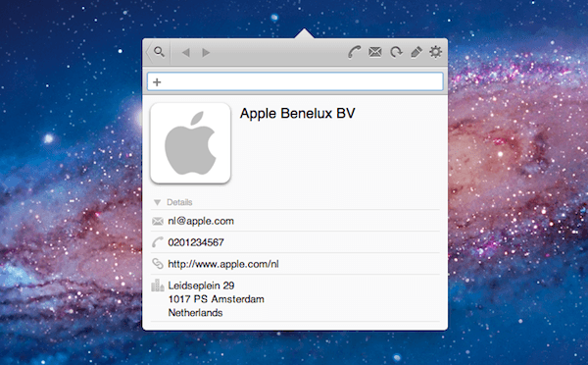Select phone number 0201234567

pos(196,242)
